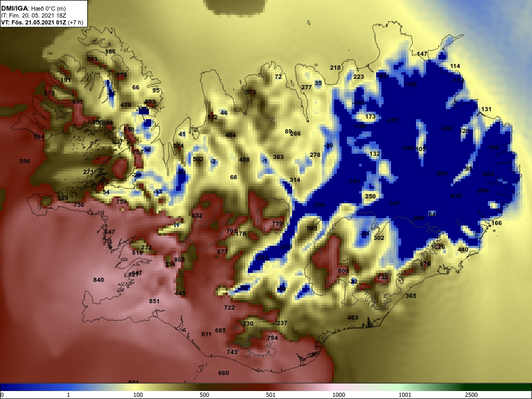Click the map value 1026
The height and width of the screenshot is (399, 532).
(x=438, y=247)
